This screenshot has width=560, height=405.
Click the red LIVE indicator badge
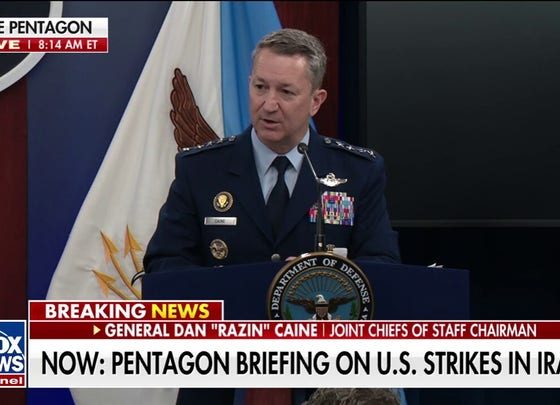click(x=13, y=45)
